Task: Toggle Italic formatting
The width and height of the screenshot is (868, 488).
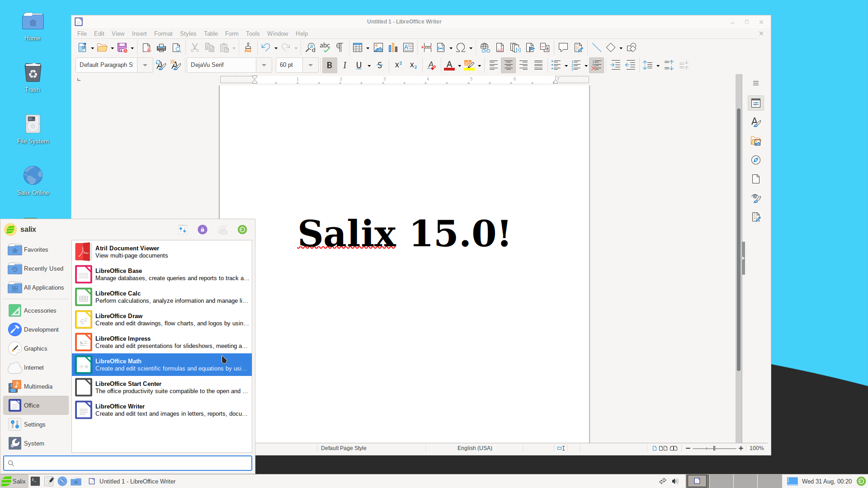Action: [344, 66]
